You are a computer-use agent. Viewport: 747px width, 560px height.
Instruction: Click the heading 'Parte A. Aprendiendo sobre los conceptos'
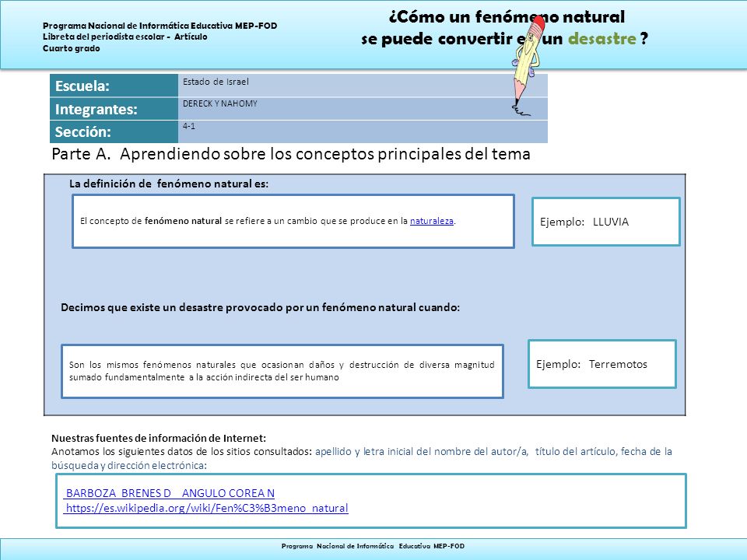point(290,154)
